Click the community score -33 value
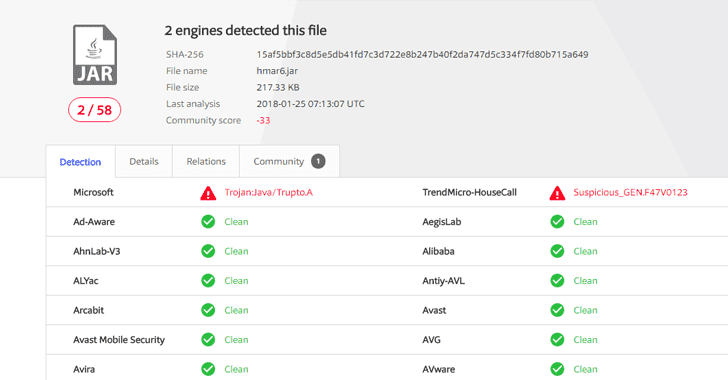The image size is (728, 380). [263, 120]
